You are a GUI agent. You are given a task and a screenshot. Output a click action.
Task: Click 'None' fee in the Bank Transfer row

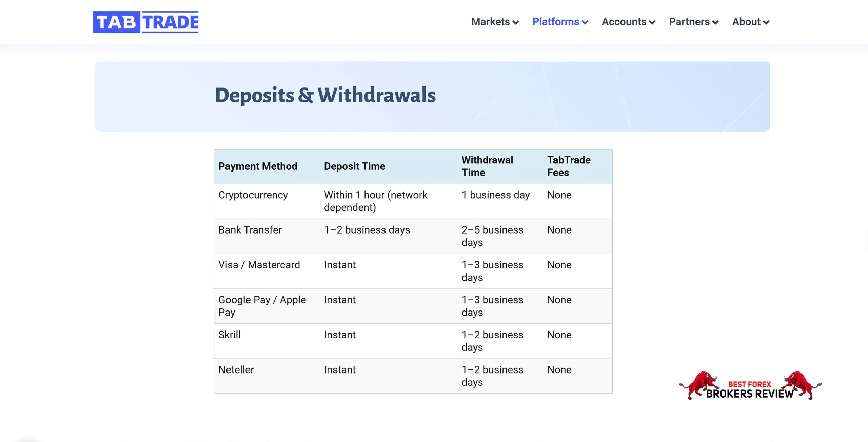coord(559,230)
